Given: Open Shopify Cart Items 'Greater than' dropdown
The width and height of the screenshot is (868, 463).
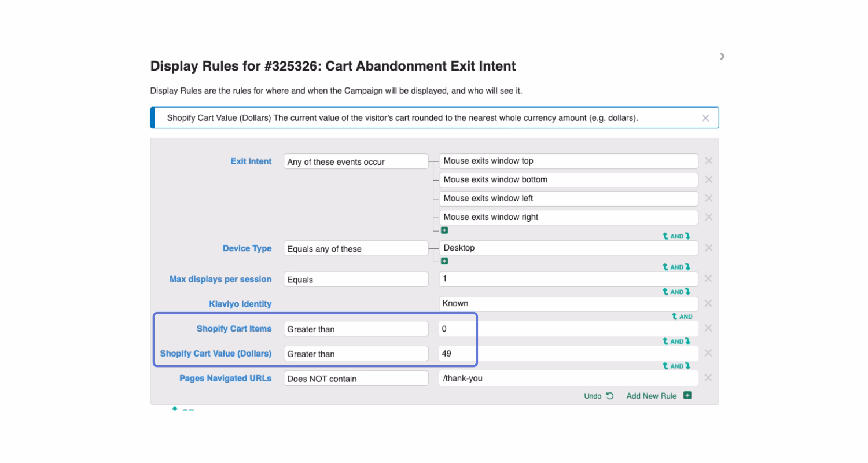Looking at the screenshot, I should click(356, 329).
